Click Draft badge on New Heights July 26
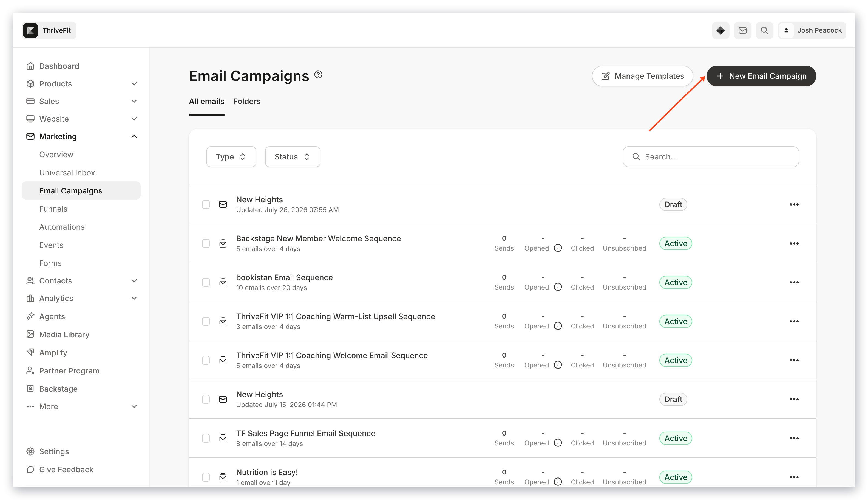 [673, 205]
